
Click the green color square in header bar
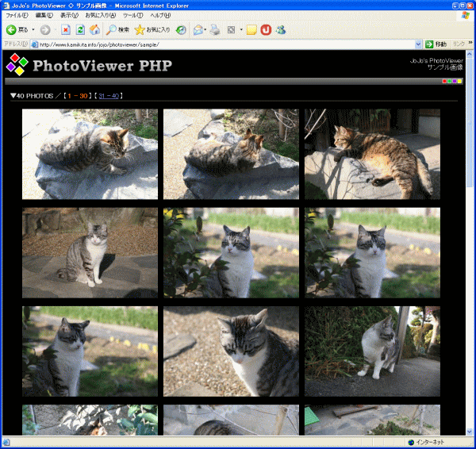point(449,81)
